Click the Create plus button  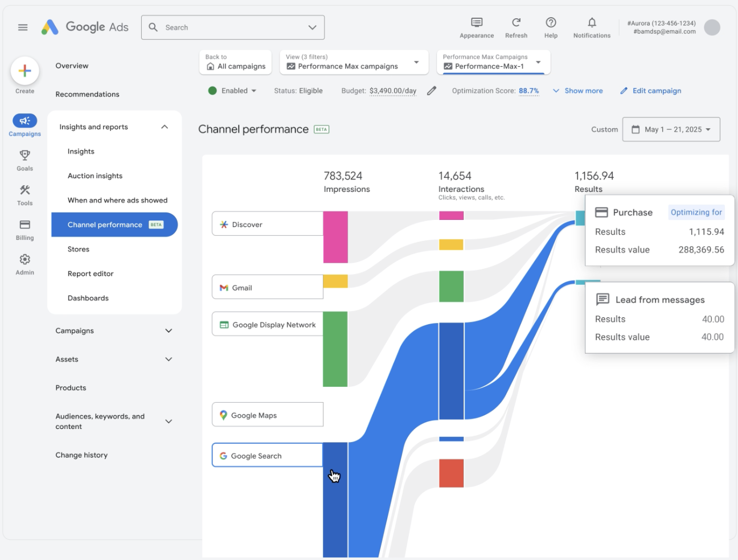(x=24, y=71)
